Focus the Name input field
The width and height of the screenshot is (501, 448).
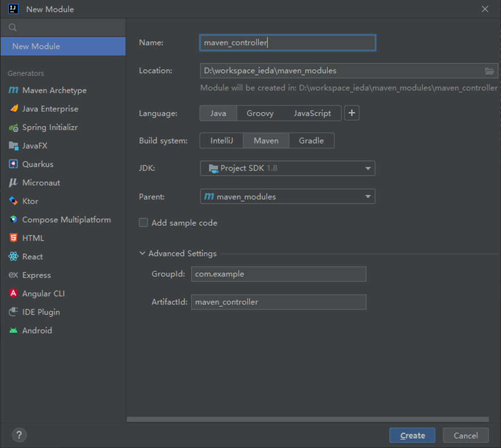pyautogui.click(x=288, y=43)
